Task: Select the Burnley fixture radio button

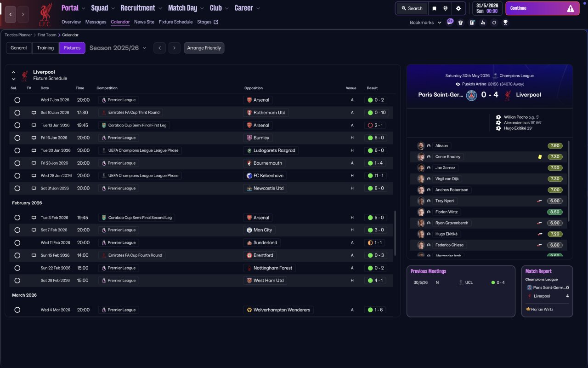Action: click(17, 138)
